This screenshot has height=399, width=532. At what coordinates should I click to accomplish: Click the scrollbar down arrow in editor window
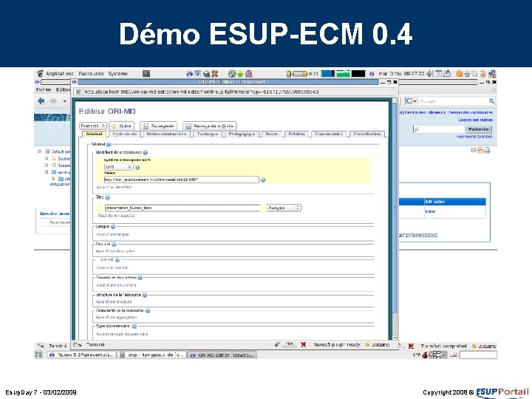tap(395, 337)
